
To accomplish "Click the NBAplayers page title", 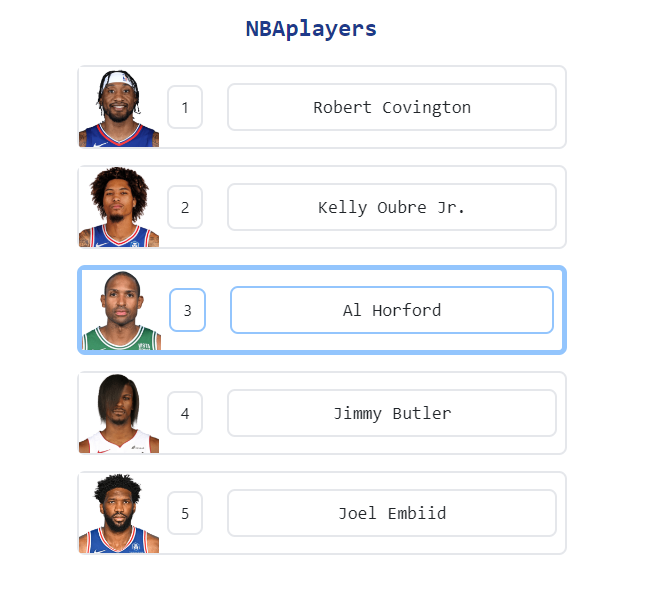I will click(311, 29).
